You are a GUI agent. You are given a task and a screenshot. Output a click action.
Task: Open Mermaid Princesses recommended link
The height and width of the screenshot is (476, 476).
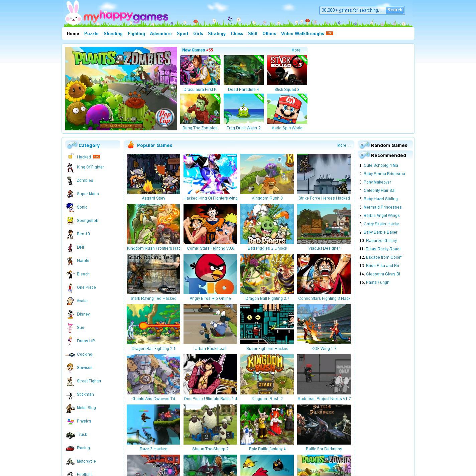pos(383,207)
